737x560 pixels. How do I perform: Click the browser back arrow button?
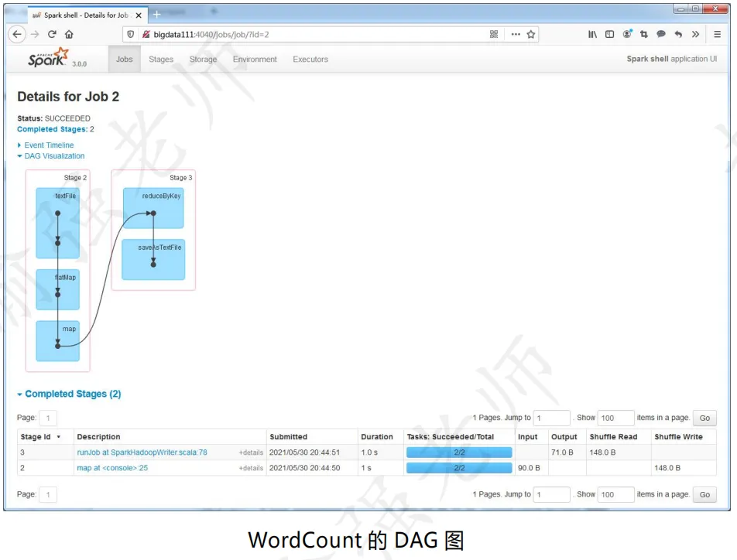pyautogui.click(x=17, y=34)
